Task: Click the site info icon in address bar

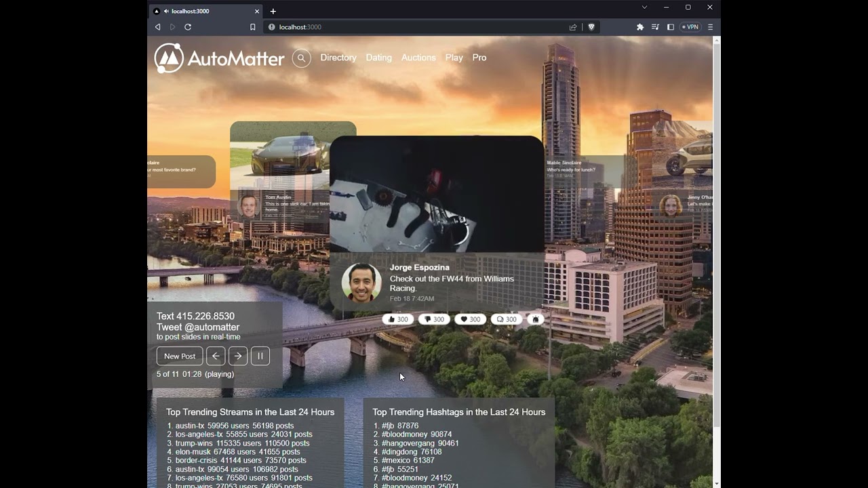Action: [x=272, y=27]
